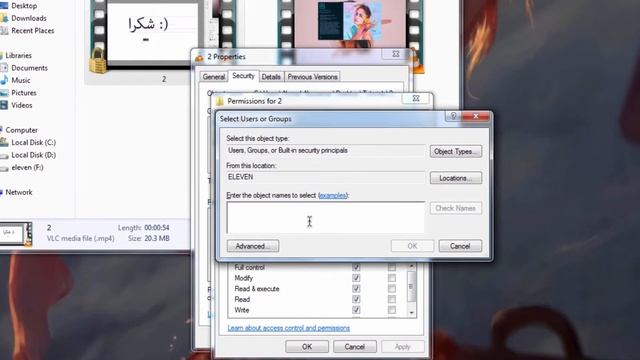Toggle the Modify Deny checkbox
Image resolution: width=640 pixels, height=360 pixels.
(391, 278)
